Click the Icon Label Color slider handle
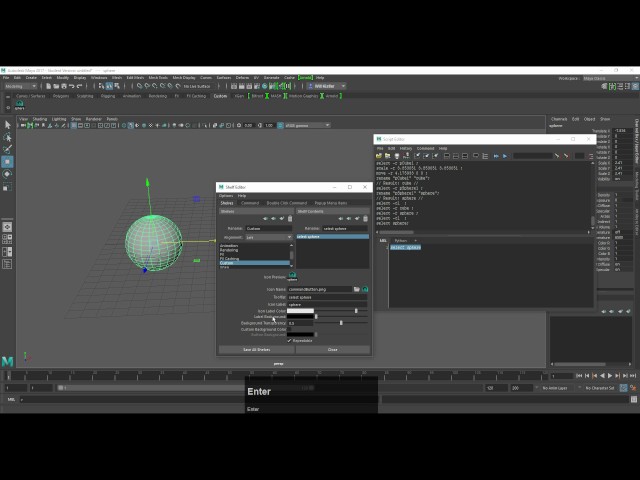This screenshot has height=480, width=640. pos(356,311)
